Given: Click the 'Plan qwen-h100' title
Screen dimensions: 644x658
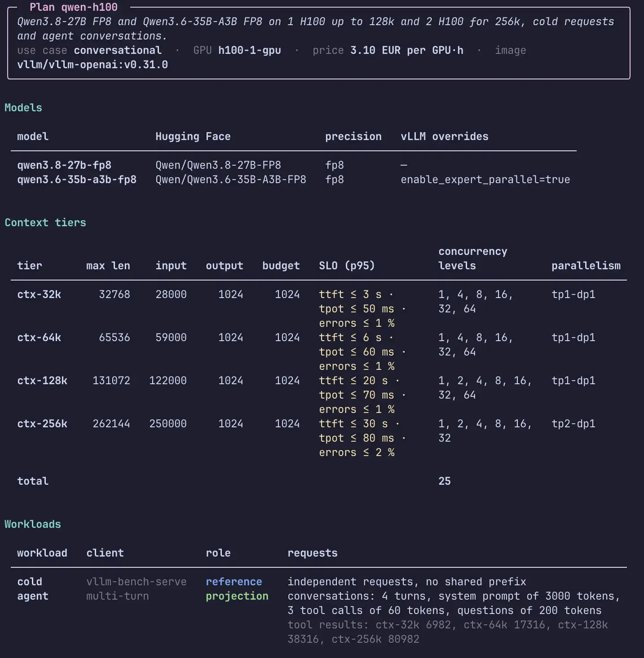Looking at the screenshot, I should pyautogui.click(x=74, y=7).
